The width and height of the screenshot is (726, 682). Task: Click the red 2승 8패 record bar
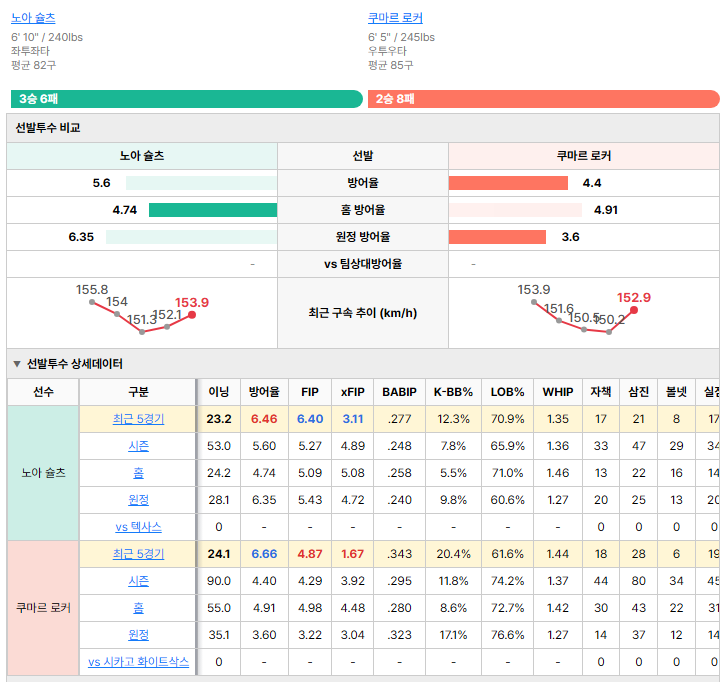[x=544, y=99]
